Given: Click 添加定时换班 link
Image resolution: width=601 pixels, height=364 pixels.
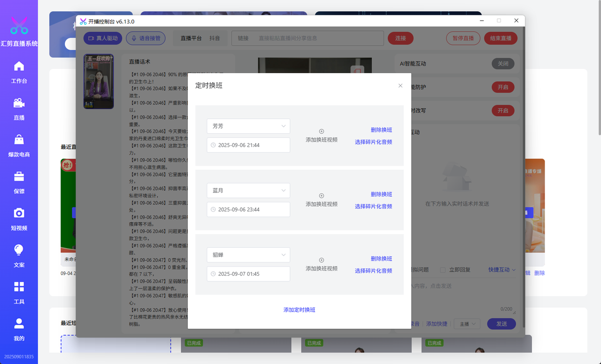Looking at the screenshot, I should pyautogui.click(x=299, y=310).
